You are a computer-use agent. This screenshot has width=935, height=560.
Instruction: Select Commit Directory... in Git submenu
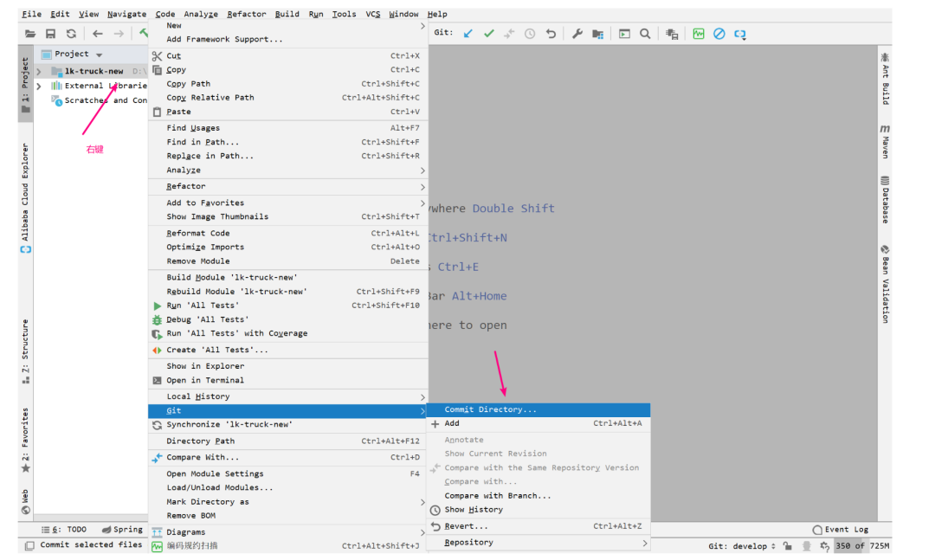[538, 409]
